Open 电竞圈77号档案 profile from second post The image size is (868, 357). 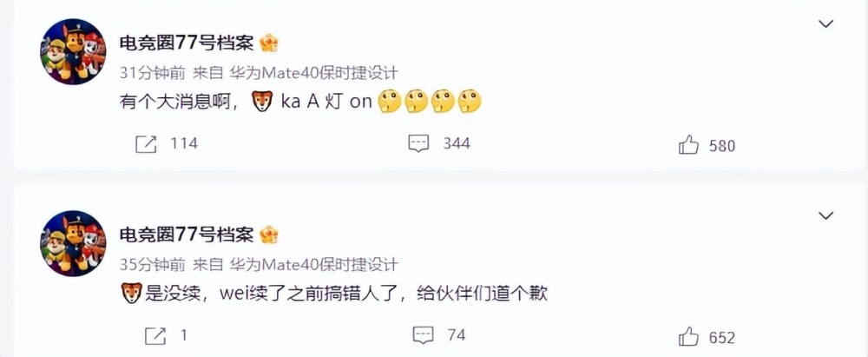187,235
